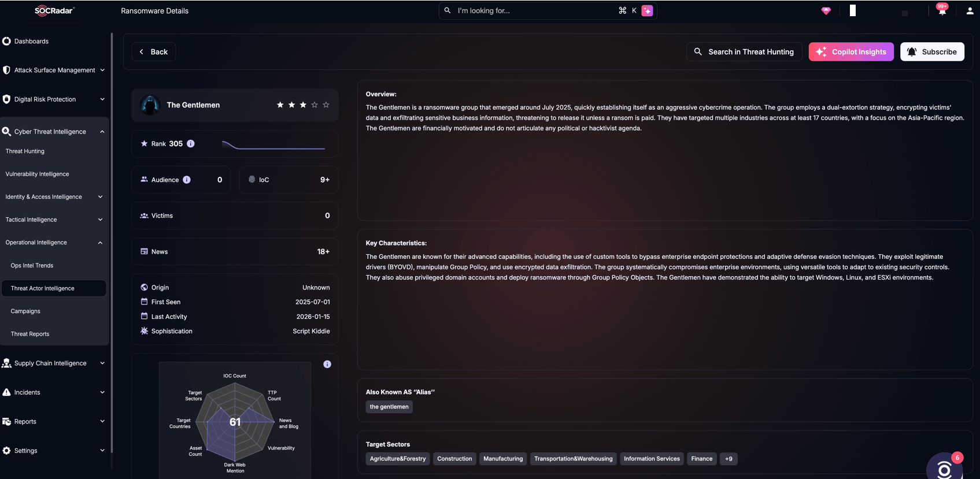The height and width of the screenshot is (479, 980).
Task: Click The Gentlemen avatar image
Action: [150, 105]
